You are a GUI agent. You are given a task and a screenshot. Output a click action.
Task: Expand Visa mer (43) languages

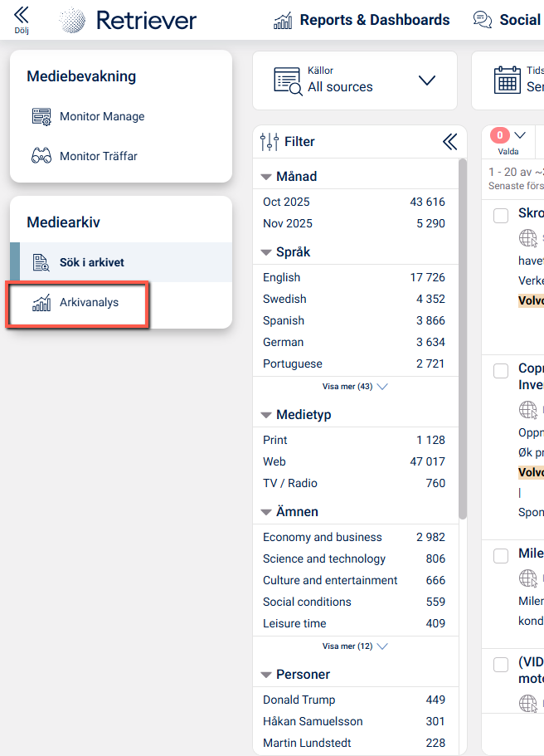click(354, 387)
